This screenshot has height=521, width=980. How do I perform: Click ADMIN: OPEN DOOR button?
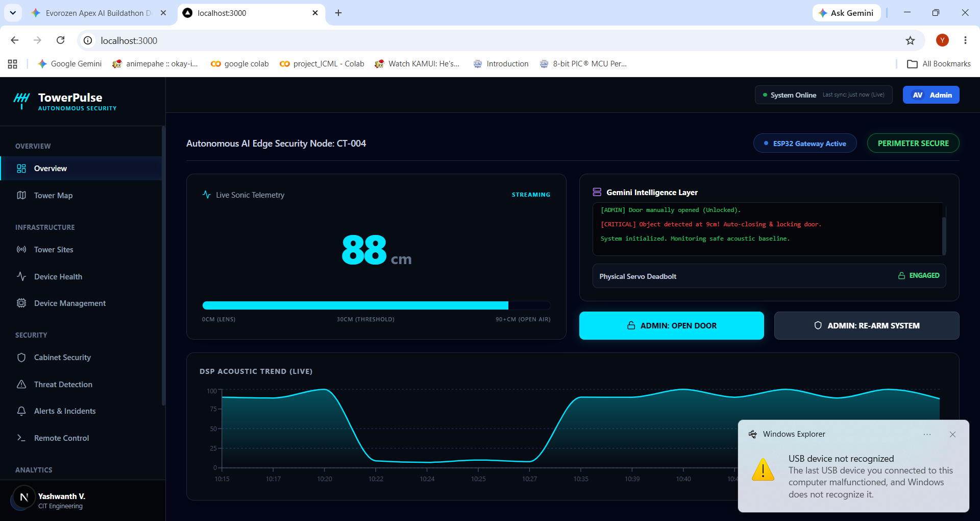coord(672,326)
